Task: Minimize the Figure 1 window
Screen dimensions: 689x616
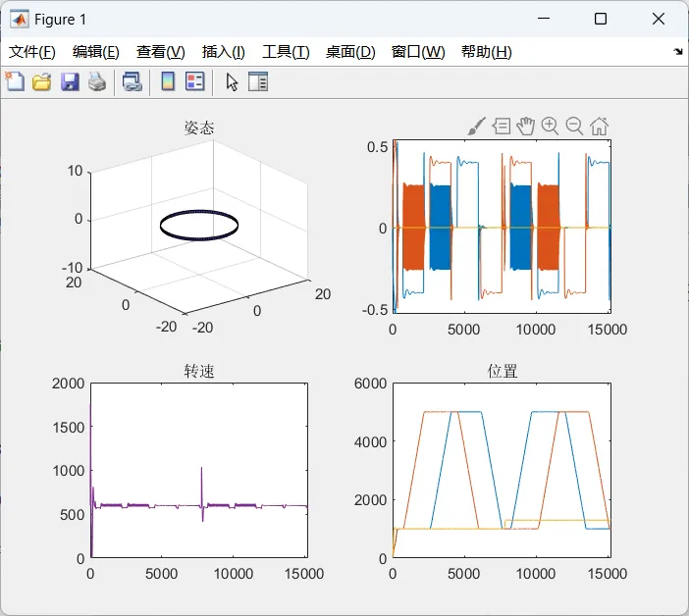Action: coord(544,19)
